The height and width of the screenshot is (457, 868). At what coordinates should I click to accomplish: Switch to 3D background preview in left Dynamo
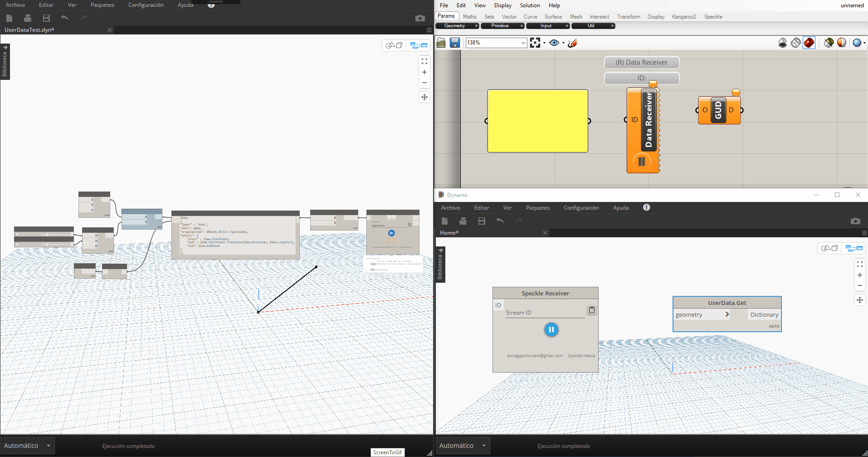(394, 45)
